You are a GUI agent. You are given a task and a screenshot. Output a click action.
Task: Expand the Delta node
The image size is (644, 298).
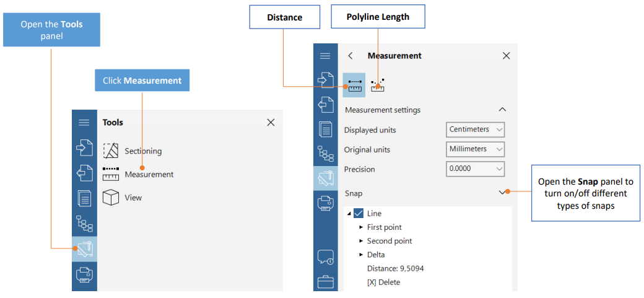pos(362,255)
